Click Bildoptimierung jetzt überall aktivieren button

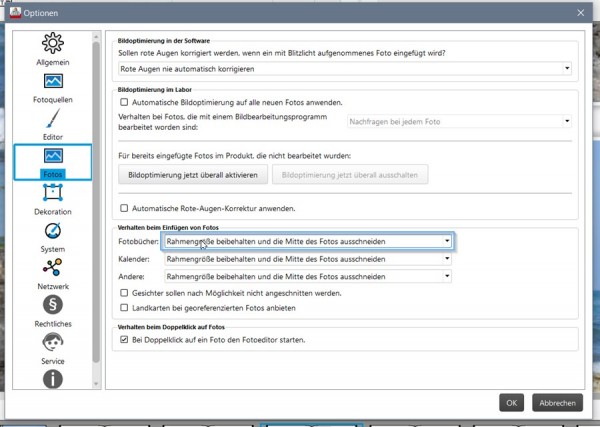tap(193, 175)
